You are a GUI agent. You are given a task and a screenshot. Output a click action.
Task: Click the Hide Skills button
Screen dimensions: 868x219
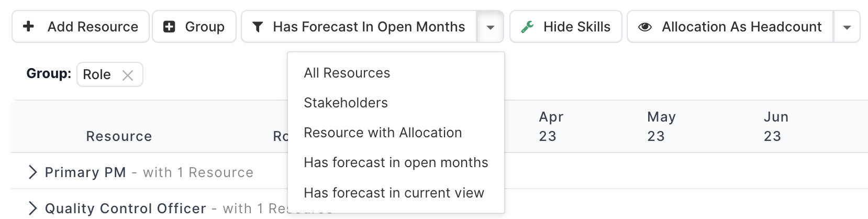click(576, 27)
